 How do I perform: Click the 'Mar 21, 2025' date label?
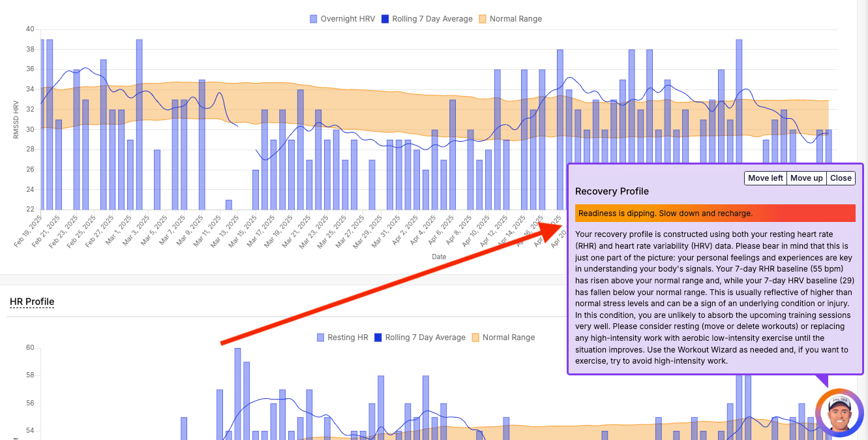point(297,231)
